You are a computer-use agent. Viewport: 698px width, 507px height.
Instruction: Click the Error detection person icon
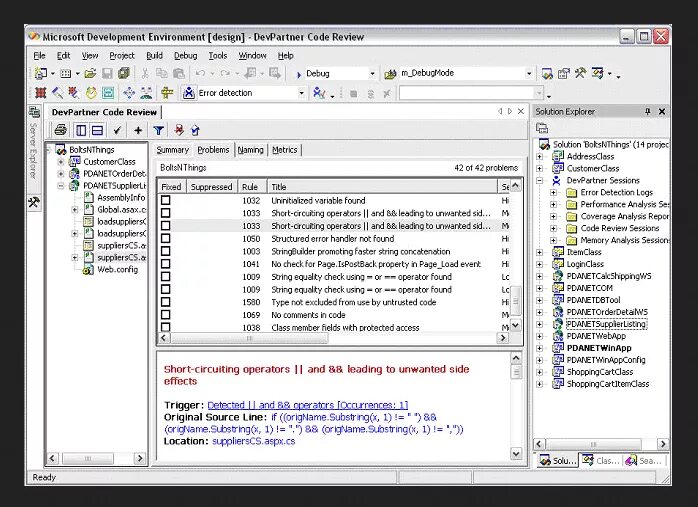(x=189, y=93)
